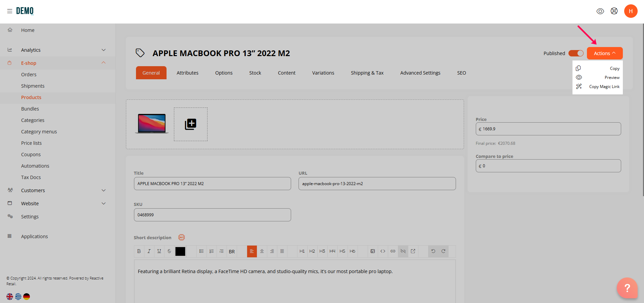
Task: Switch to the SEO tab
Action: (x=461, y=73)
